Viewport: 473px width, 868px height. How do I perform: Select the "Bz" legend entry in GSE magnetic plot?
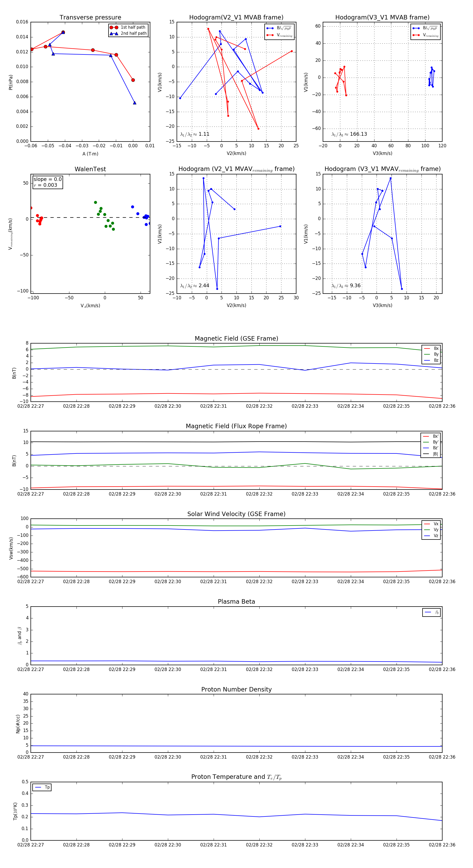pyautogui.click(x=431, y=361)
